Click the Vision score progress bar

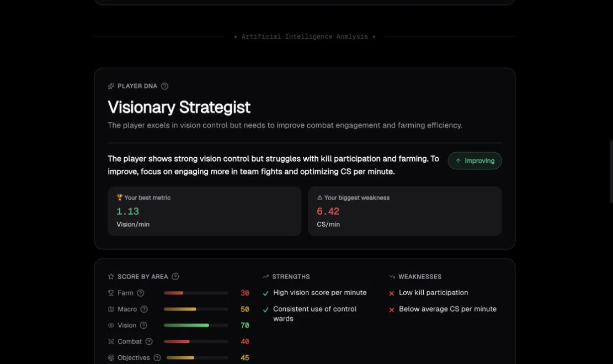pyautogui.click(x=196, y=325)
